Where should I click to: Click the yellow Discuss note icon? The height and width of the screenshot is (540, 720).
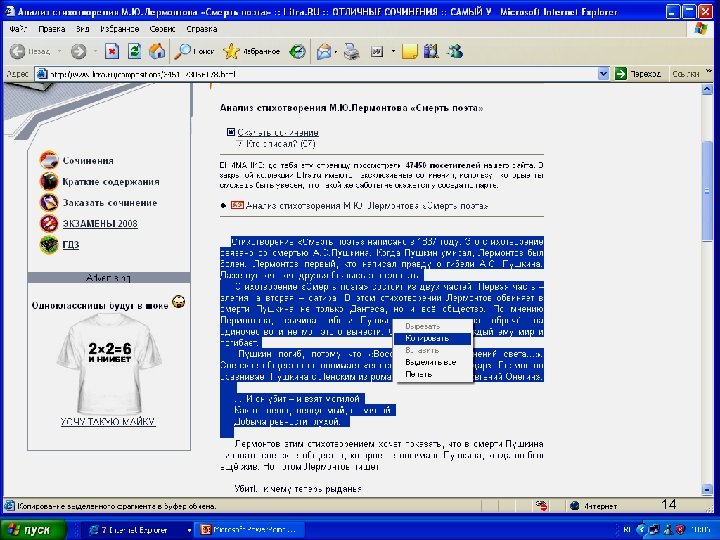(409, 51)
